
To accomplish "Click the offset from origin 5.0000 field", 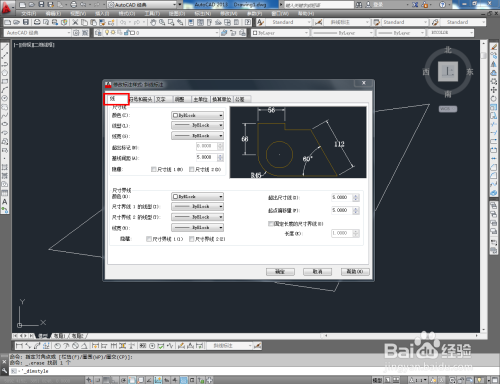I will tap(342, 210).
